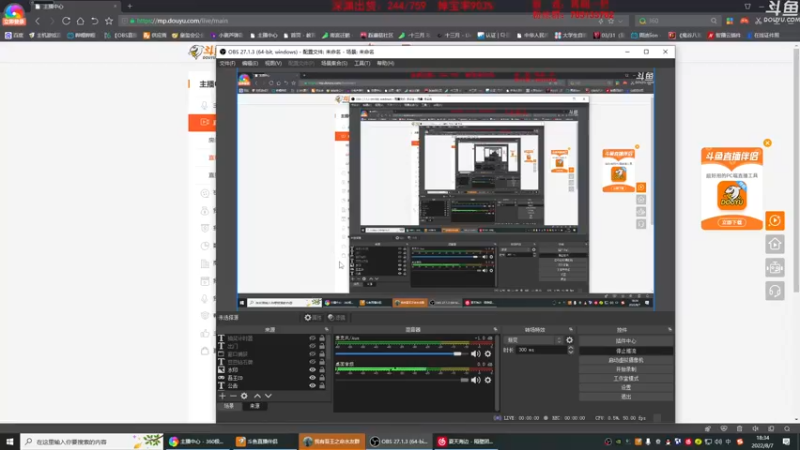Switch to OBS 27.1.3 in the taskbar
Image resolution: width=800 pixels, height=450 pixels.
click(399, 442)
